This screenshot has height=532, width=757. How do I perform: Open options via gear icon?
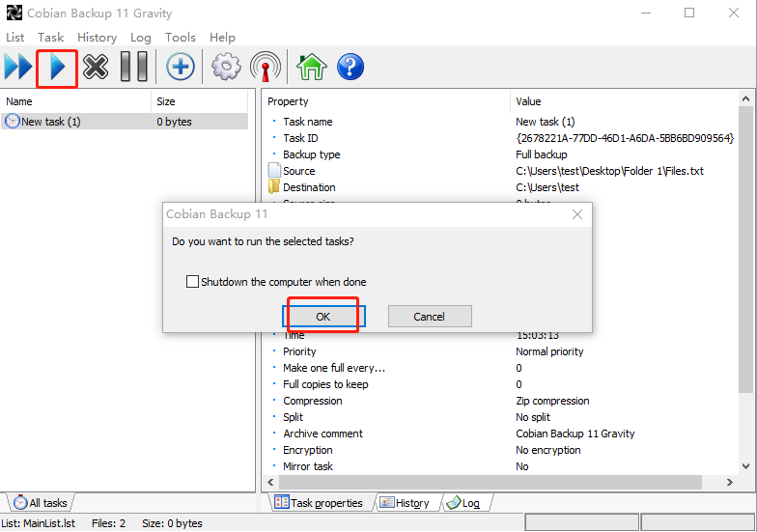tap(226, 67)
